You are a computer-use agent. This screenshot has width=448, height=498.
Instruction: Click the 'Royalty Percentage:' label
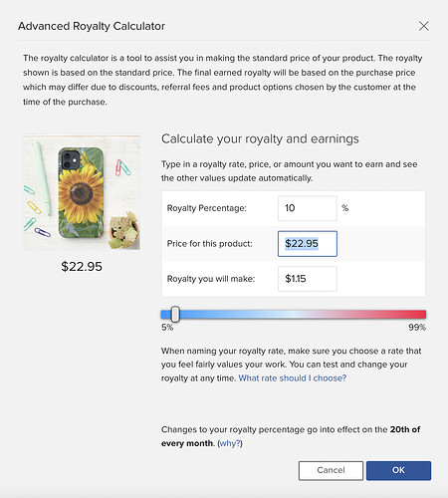(x=206, y=208)
